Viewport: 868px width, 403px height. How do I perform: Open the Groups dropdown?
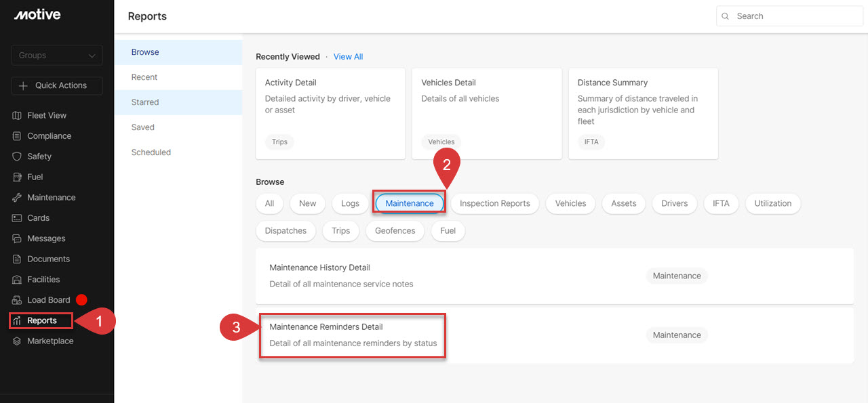point(57,56)
